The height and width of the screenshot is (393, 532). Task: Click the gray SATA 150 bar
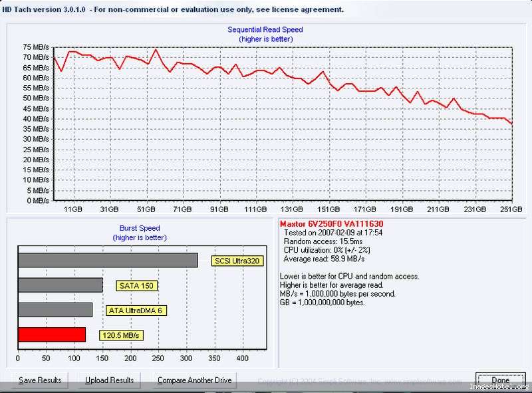(61, 285)
